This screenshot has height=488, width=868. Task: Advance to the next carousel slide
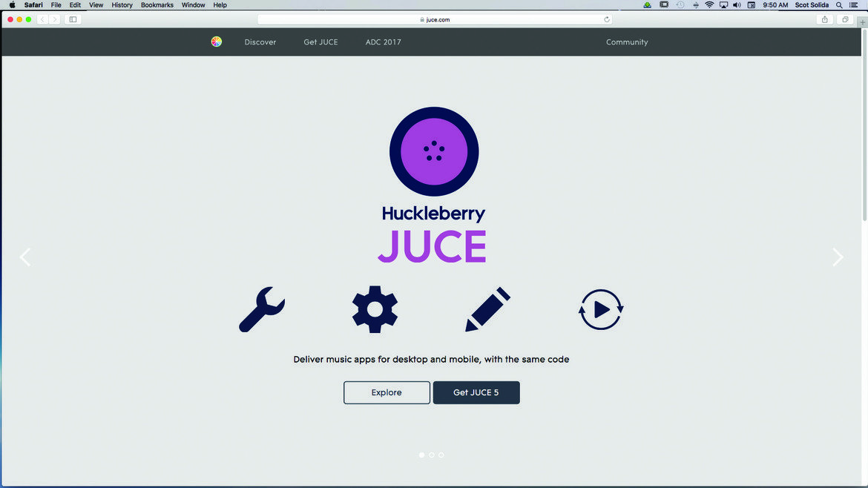click(838, 257)
